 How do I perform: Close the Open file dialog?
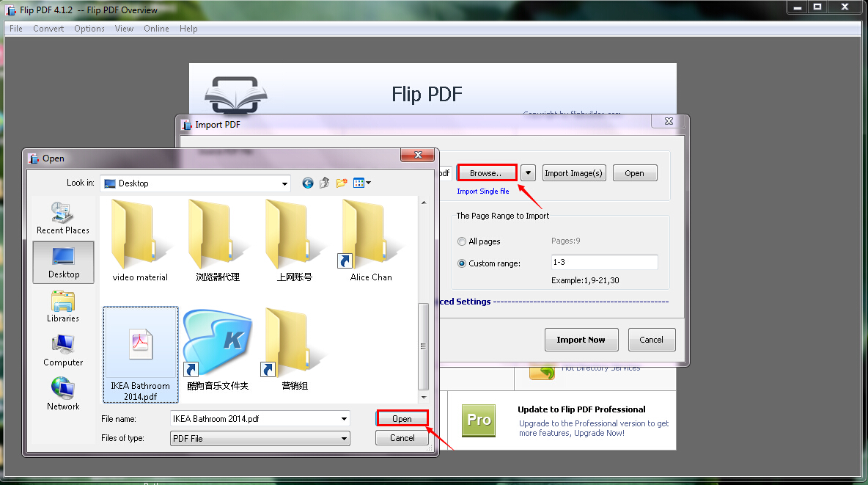pos(418,156)
